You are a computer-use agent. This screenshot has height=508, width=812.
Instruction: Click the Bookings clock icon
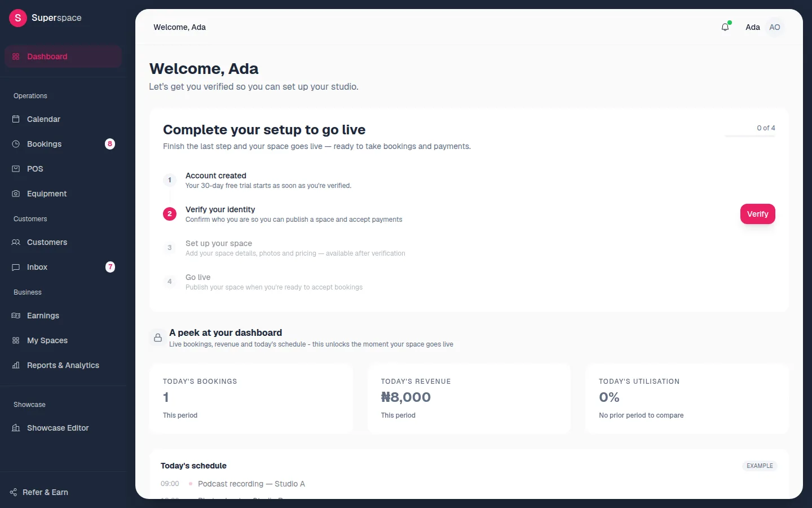pyautogui.click(x=16, y=144)
